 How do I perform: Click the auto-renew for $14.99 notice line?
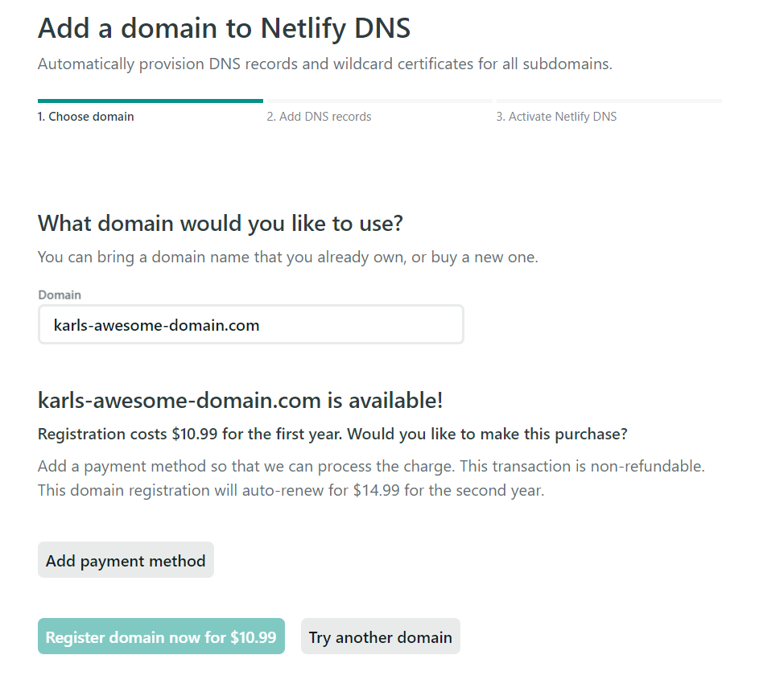(291, 490)
